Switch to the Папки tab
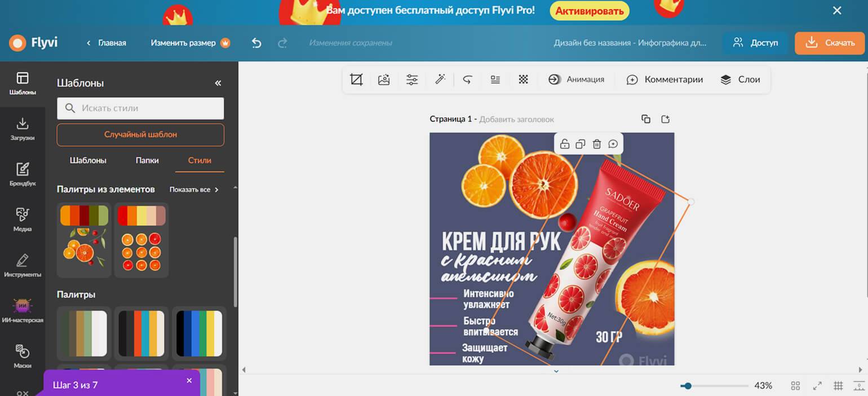 tap(147, 160)
